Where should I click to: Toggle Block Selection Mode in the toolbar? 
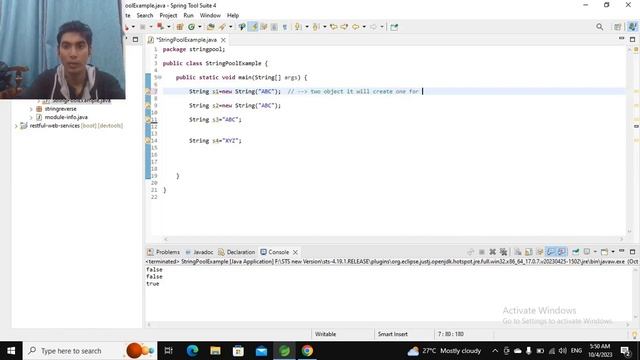(x=274, y=27)
